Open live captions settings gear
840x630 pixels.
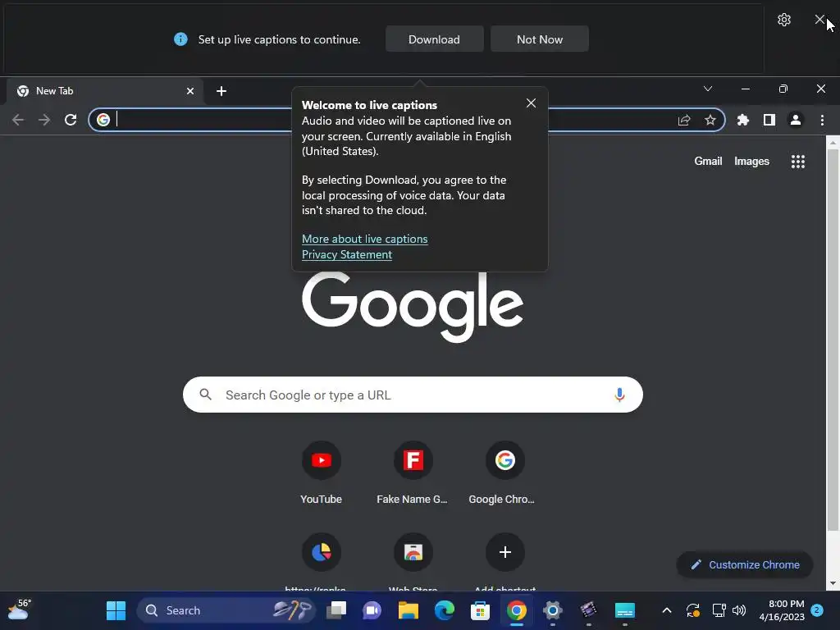[x=783, y=20]
